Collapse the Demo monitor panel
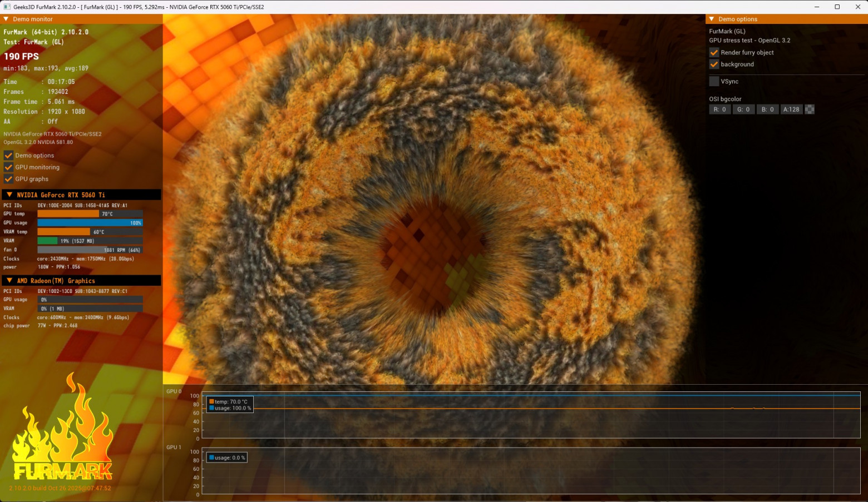The height and width of the screenshot is (502, 868). pyautogui.click(x=6, y=19)
